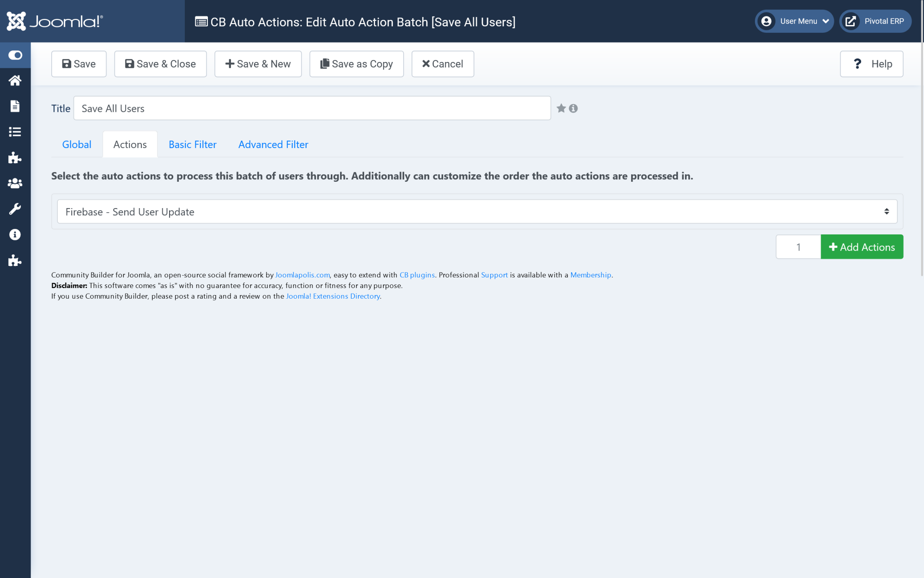Click Save & Close

(160, 64)
